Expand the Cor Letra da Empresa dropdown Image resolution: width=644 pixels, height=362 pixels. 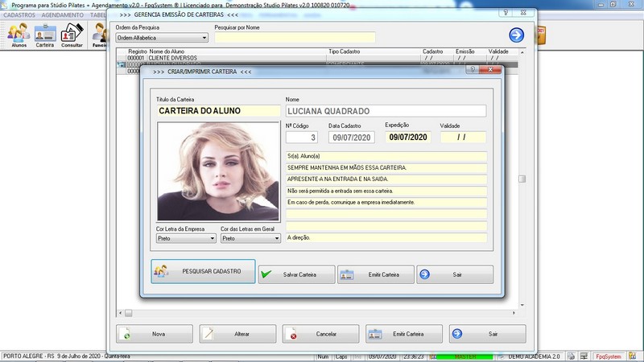coord(186,238)
